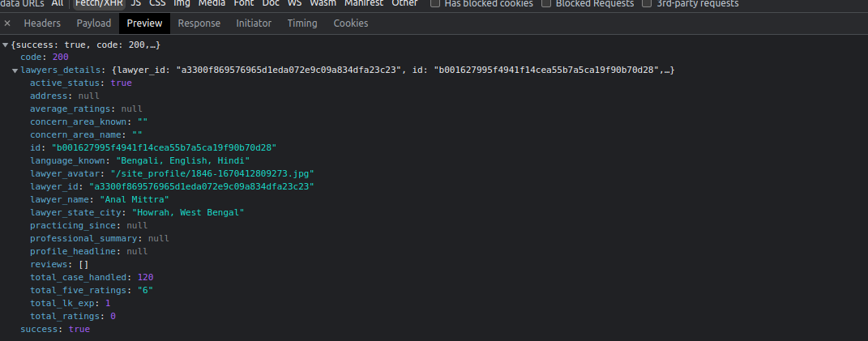Viewport: 868px width, 341px height.
Task: View the Timing tab
Action: coord(302,23)
